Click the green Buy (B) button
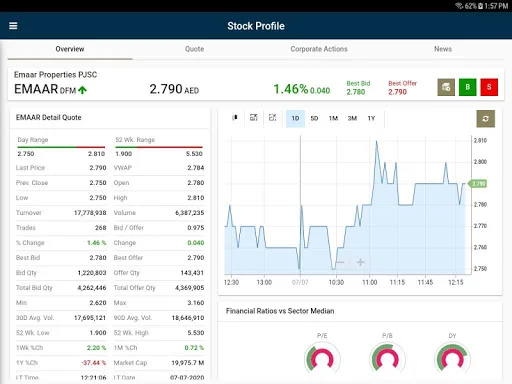The height and width of the screenshot is (384, 512). point(467,87)
